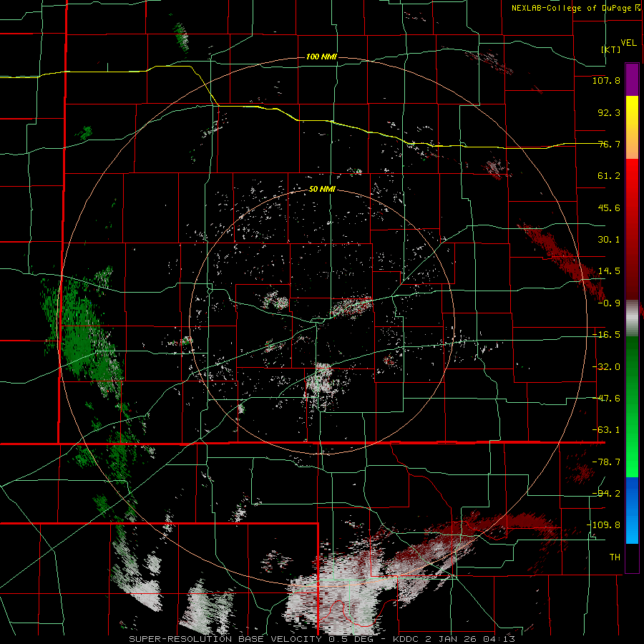Image resolution: width=644 pixels, height=644 pixels.
Task: Click the [KT] units label
Action: point(611,49)
